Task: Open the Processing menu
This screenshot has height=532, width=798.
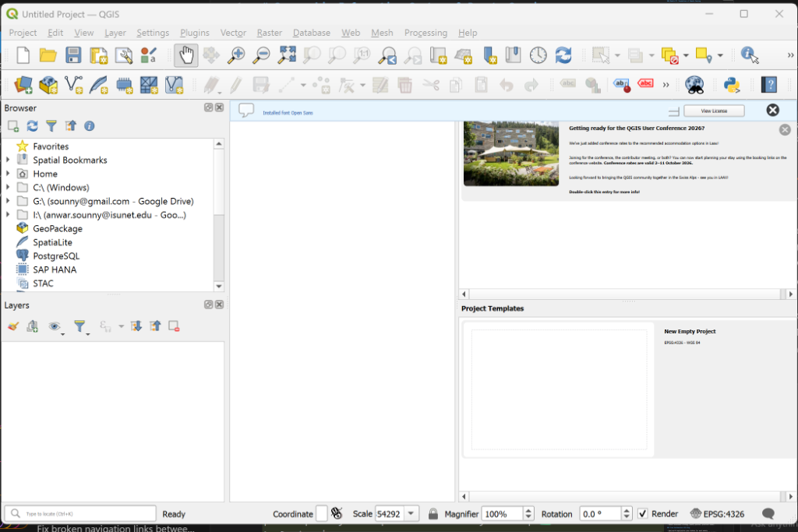Action: (425, 33)
